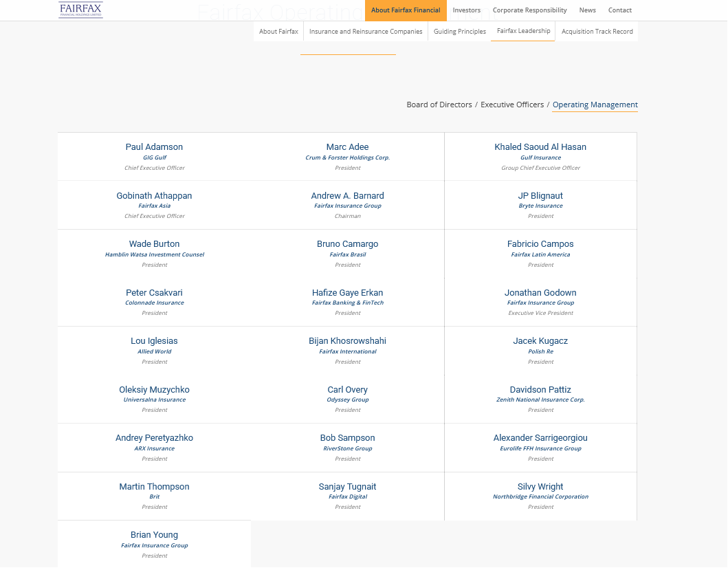The width and height of the screenshot is (728, 568).
Task: Open Hafize Gaye Erkan's profile
Action: pyautogui.click(x=347, y=292)
